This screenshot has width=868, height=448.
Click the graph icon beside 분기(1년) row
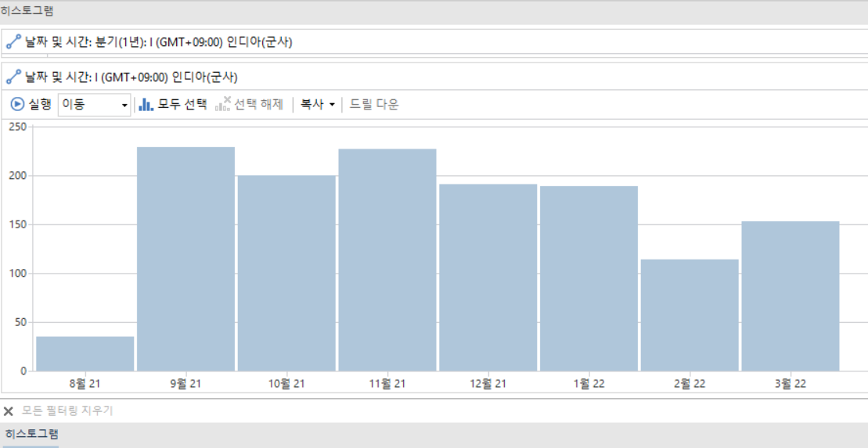point(13,42)
